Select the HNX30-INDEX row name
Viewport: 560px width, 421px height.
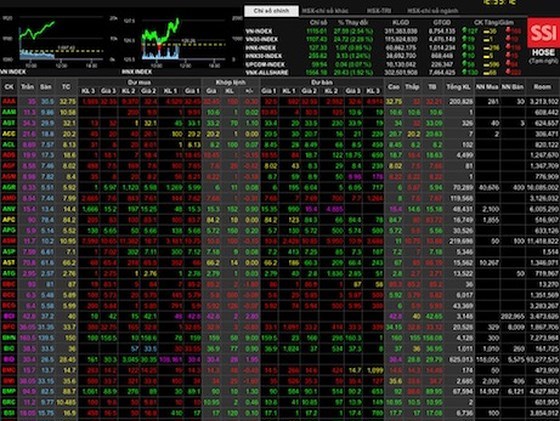click(x=264, y=56)
